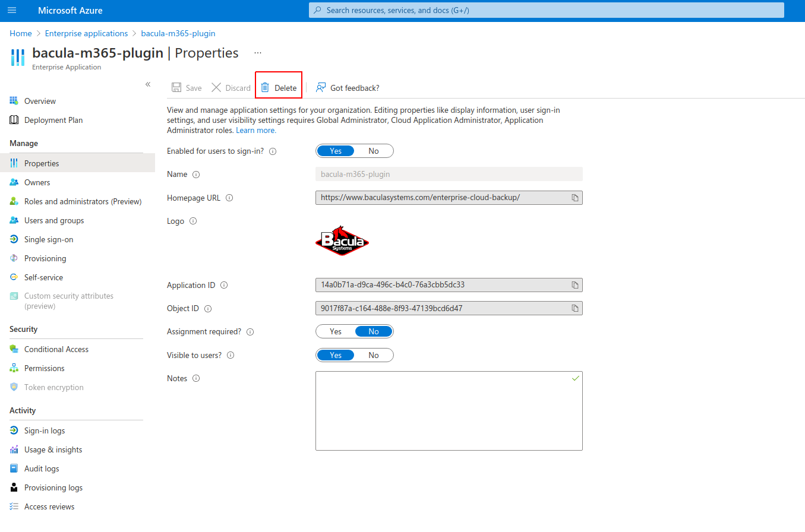Viewport: 805px width, 532px height.
Task: Set Assignment required to No
Action: [x=374, y=331]
